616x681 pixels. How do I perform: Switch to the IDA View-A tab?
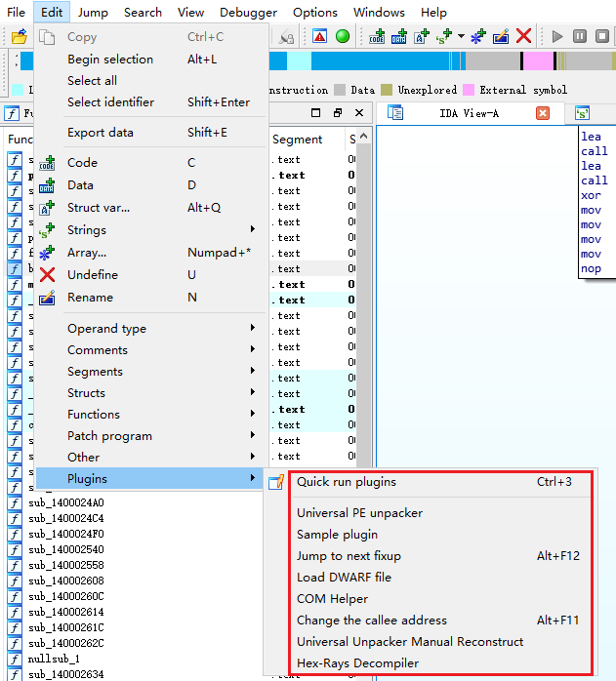469,113
